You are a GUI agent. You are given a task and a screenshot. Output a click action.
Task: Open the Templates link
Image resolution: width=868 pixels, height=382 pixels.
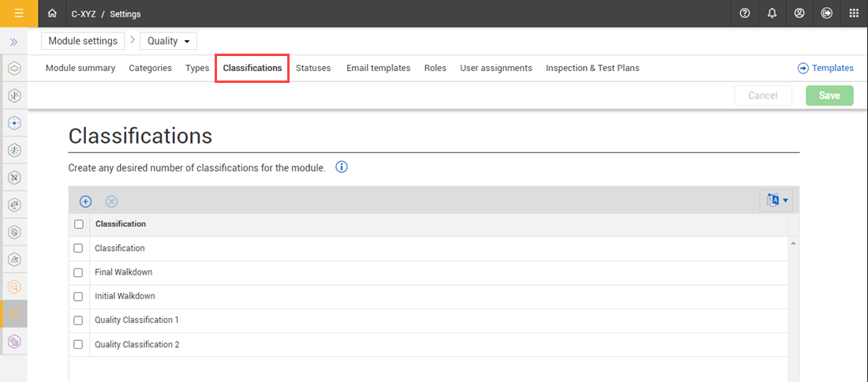(x=825, y=68)
